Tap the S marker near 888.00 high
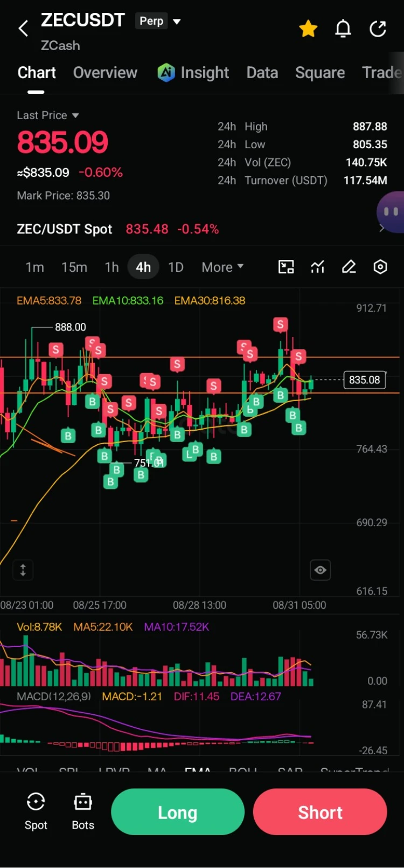The height and width of the screenshot is (868, 404). coord(55,350)
